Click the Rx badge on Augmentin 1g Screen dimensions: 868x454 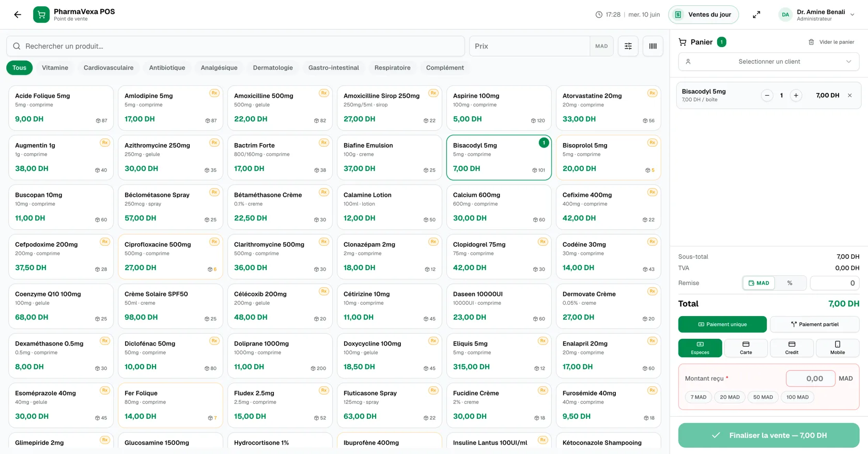coord(105,143)
